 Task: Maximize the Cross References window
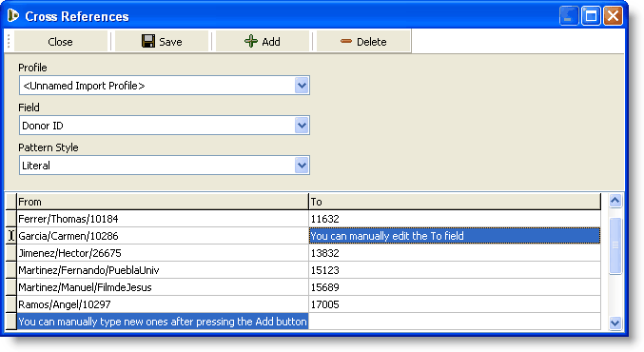[591, 16]
